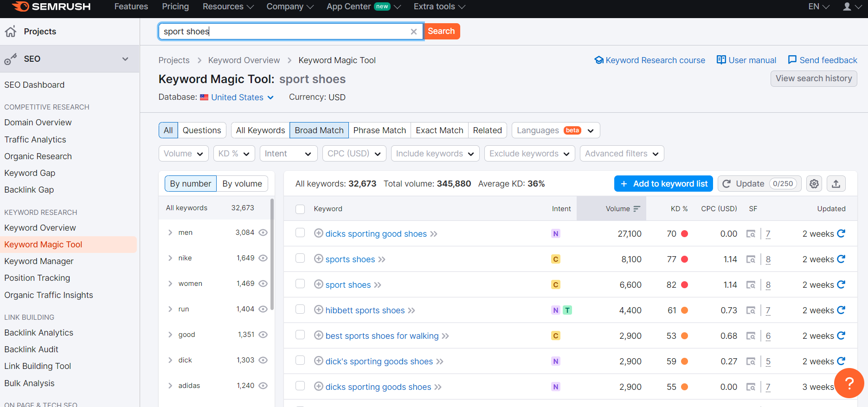Viewport: 868px width, 407px height.
Task: Open SERP view for 'hibbett sports shoes'
Action: (750, 310)
